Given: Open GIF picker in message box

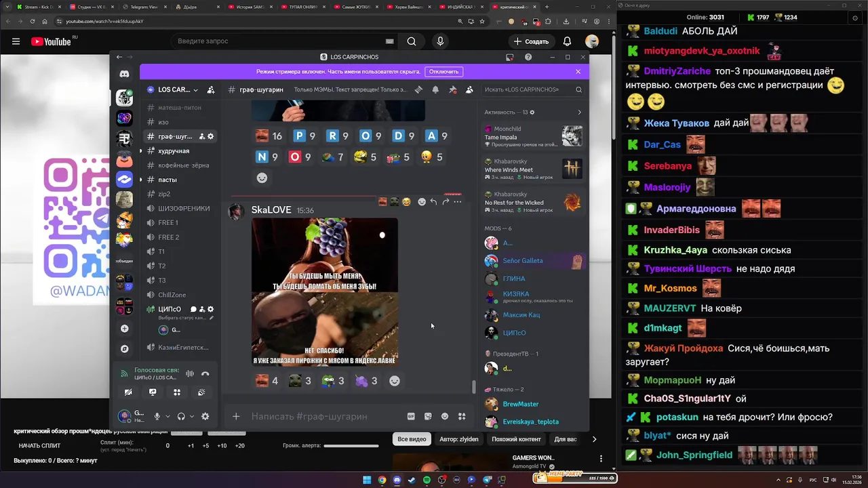Looking at the screenshot, I should tap(411, 416).
